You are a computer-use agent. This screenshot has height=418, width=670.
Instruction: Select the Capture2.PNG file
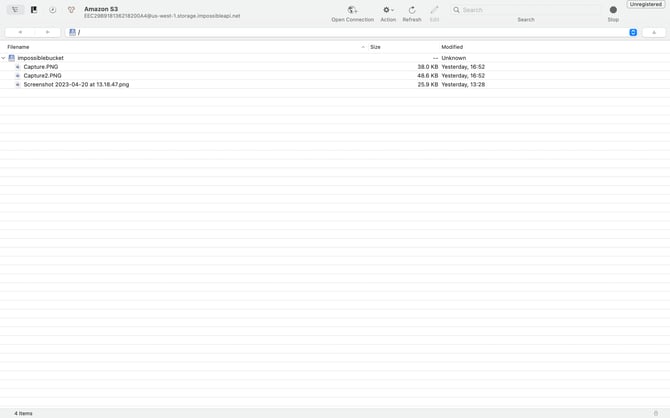click(x=42, y=76)
